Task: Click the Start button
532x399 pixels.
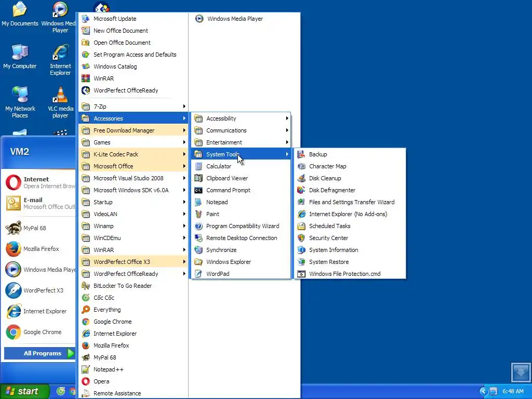Action: coord(24,392)
